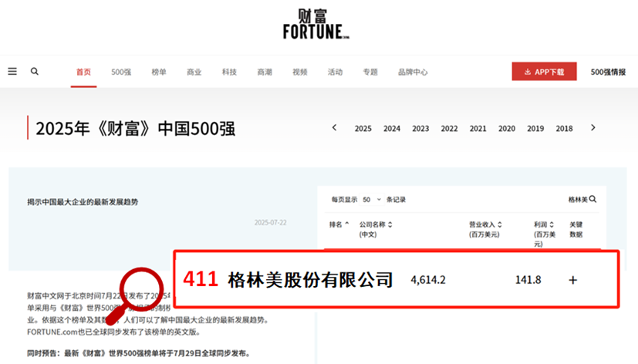Image resolution: width=638 pixels, height=364 pixels.
Task: Select the 2024 year list
Action: pyautogui.click(x=392, y=129)
